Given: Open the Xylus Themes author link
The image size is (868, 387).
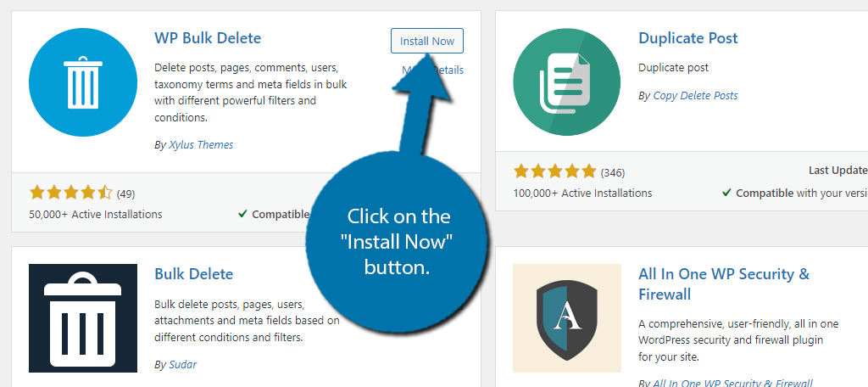Looking at the screenshot, I should 201,145.
